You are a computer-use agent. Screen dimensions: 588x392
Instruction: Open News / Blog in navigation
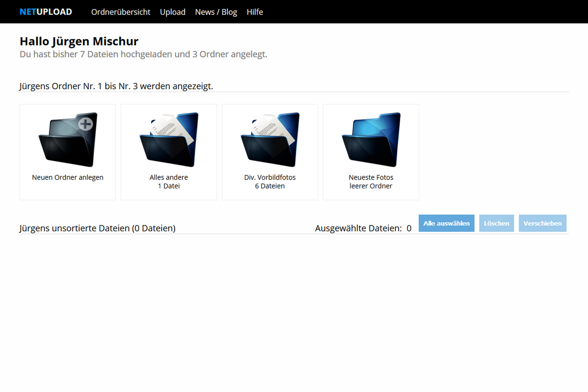pyautogui.click(x=216, y=12)
